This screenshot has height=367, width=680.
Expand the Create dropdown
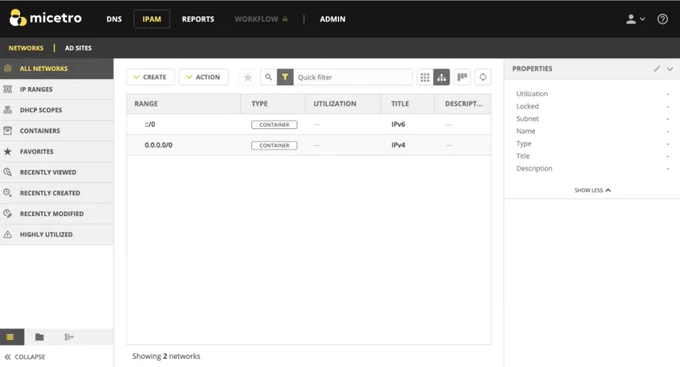point(150,77)
